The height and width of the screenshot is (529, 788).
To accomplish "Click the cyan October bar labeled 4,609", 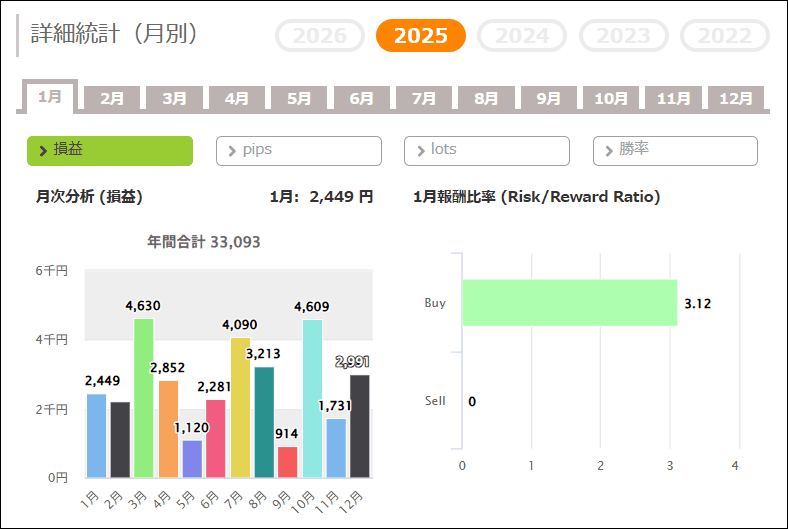I will pyautogui.click(x=312, y=400).
